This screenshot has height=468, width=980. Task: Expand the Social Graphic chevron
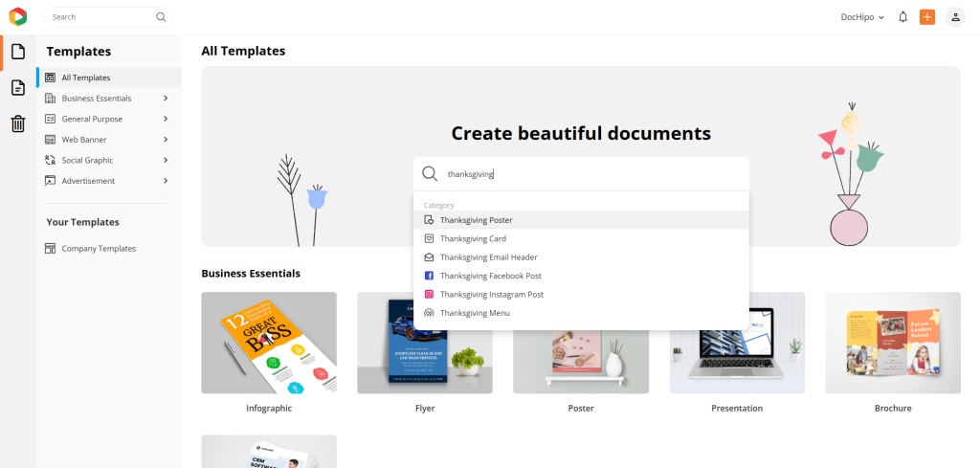tap(166, 160)
